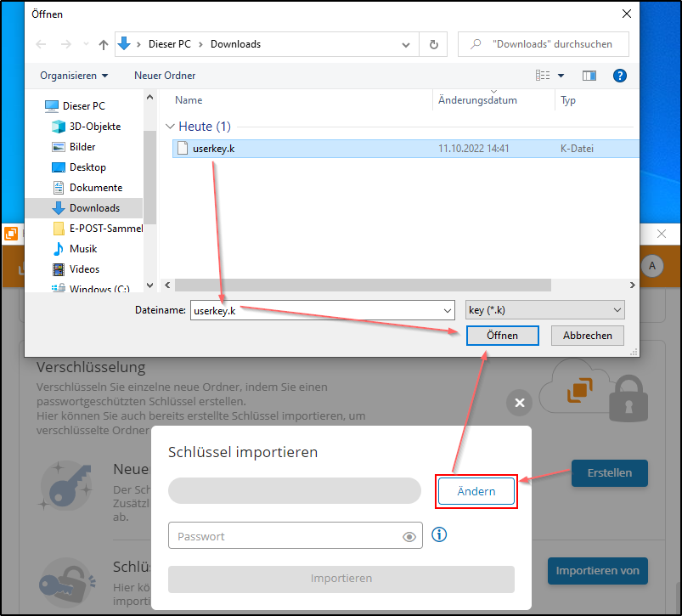Click the Erstellen button
682x616 pixels.
coord(609,473)
